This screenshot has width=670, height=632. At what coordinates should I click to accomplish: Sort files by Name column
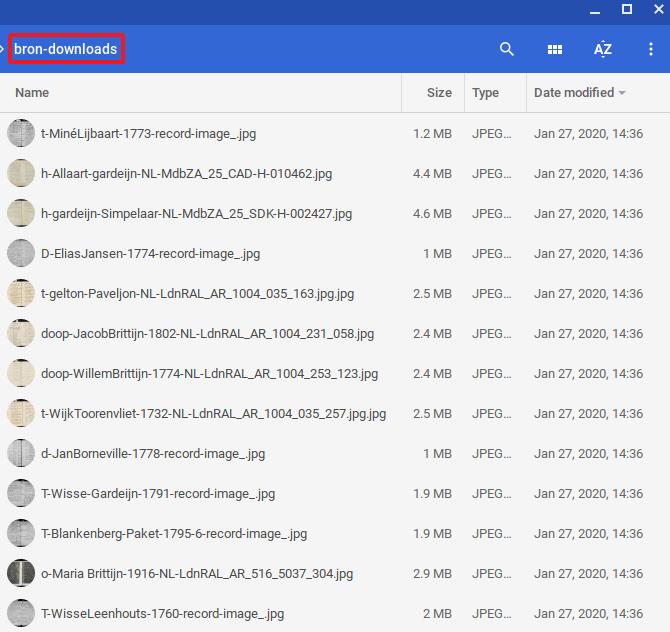coord(32,93)
